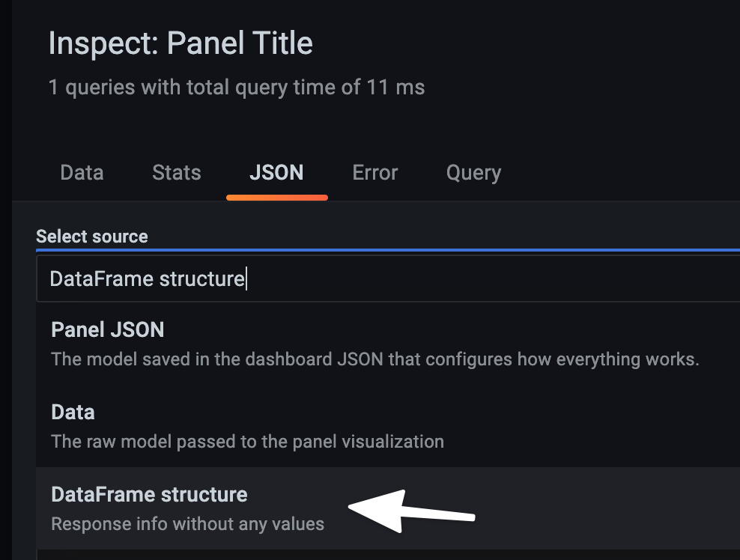Switch to the Data tab

point(81,172)
